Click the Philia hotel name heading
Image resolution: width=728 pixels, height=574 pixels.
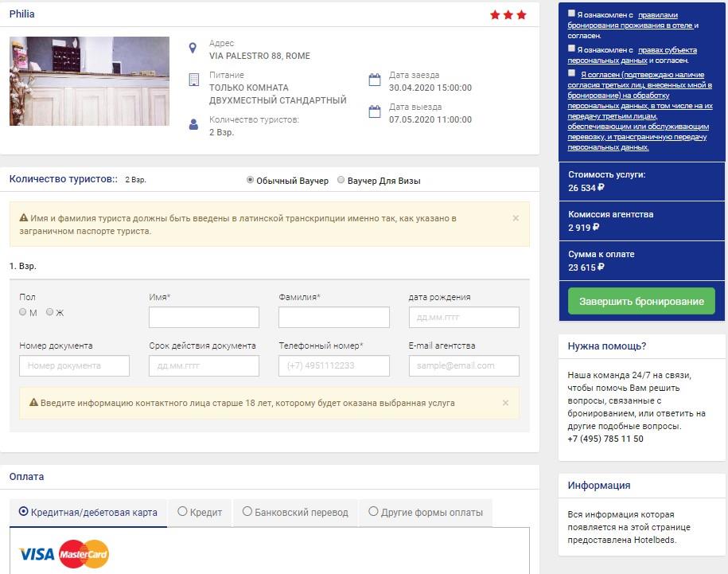(x=21, y=14)
